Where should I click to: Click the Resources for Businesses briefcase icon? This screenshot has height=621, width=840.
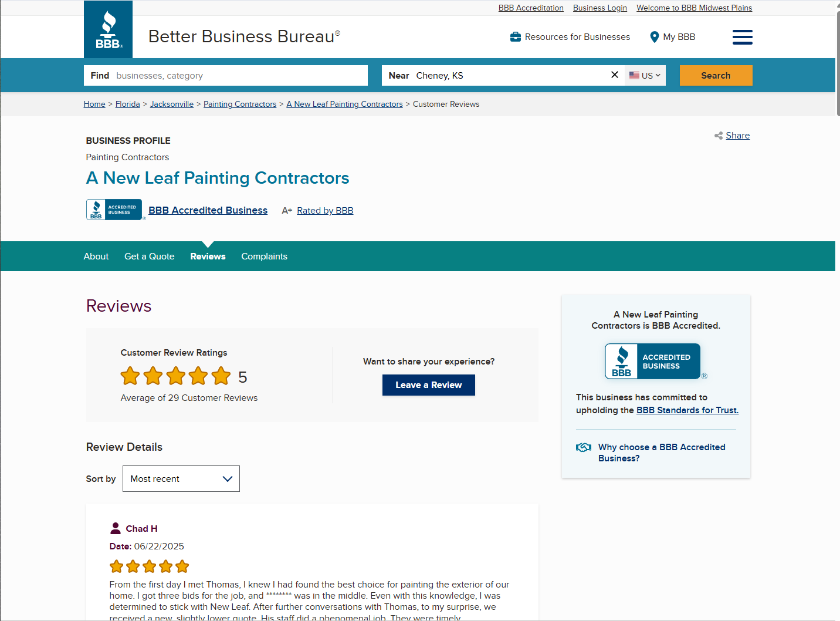tap(516, 37)
